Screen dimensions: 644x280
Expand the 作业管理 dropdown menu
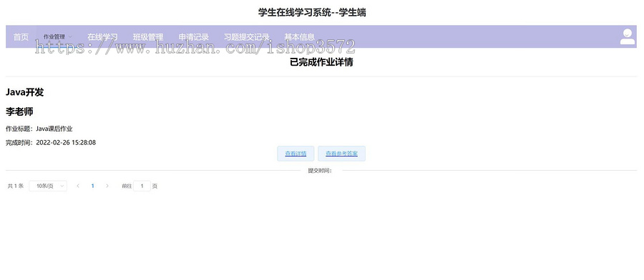pyautogui.click(x=58, y=37)
